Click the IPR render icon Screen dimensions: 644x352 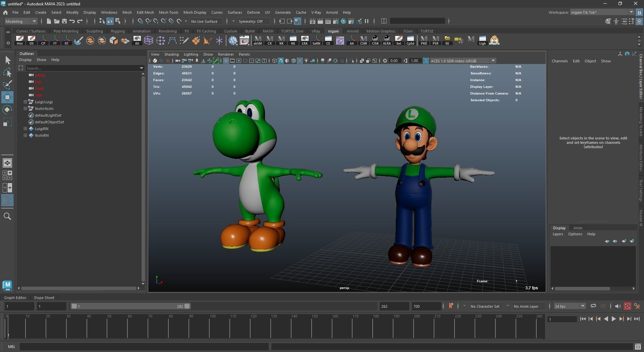(x=328, y=21)
